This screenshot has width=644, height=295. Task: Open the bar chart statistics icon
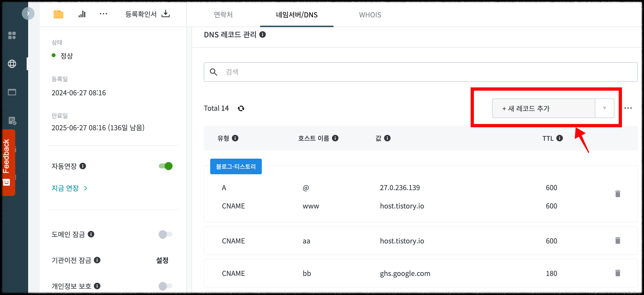click(x=82, y=14)
